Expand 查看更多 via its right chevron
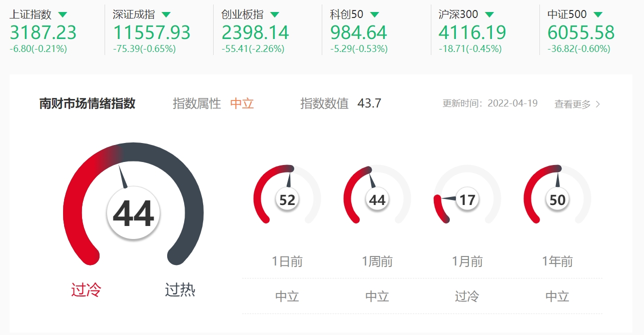 (x=597, y=103)
